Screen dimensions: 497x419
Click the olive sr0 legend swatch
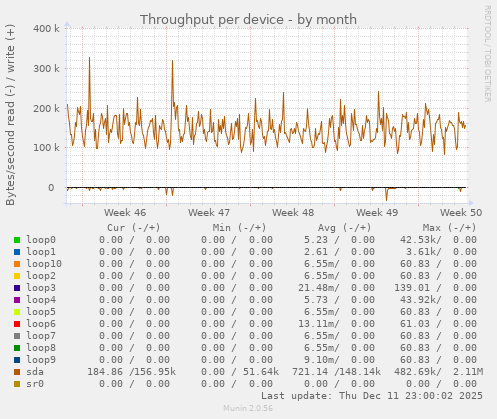tap(17, 384)
